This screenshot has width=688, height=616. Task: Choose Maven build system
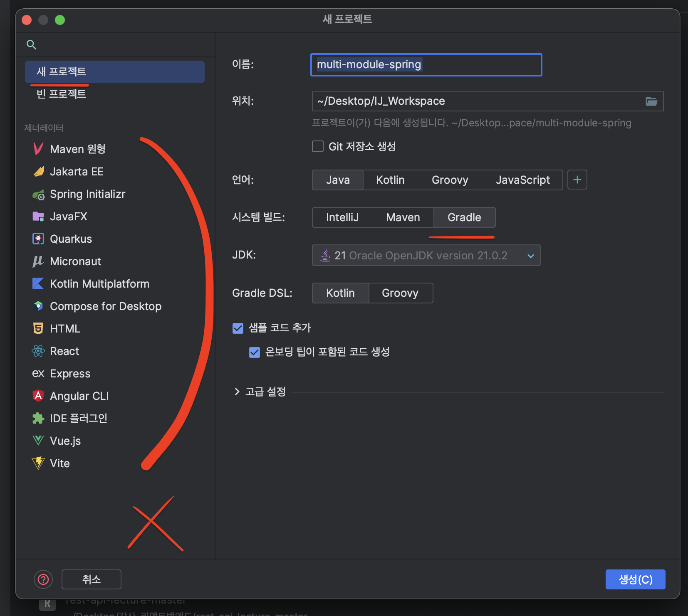coord(403,217)
